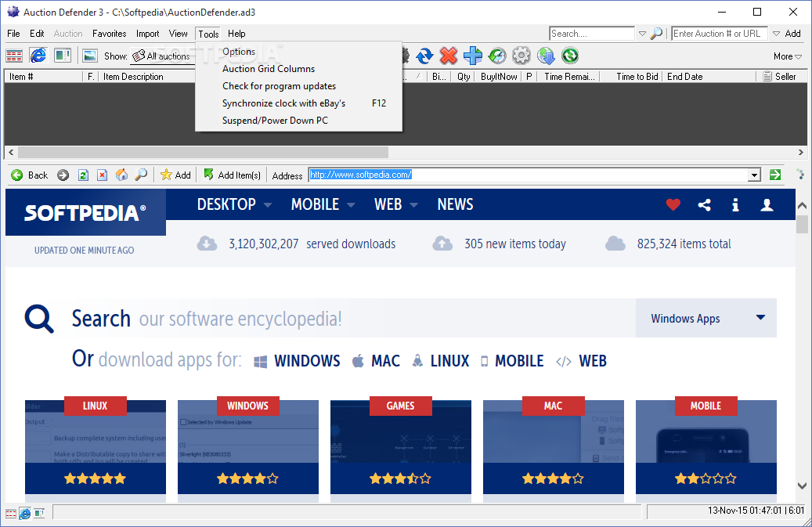Image resolution: width=812 pixels, height=527 pixels.
Task: Click the MAC download apps link
Action: coord(376,361)
